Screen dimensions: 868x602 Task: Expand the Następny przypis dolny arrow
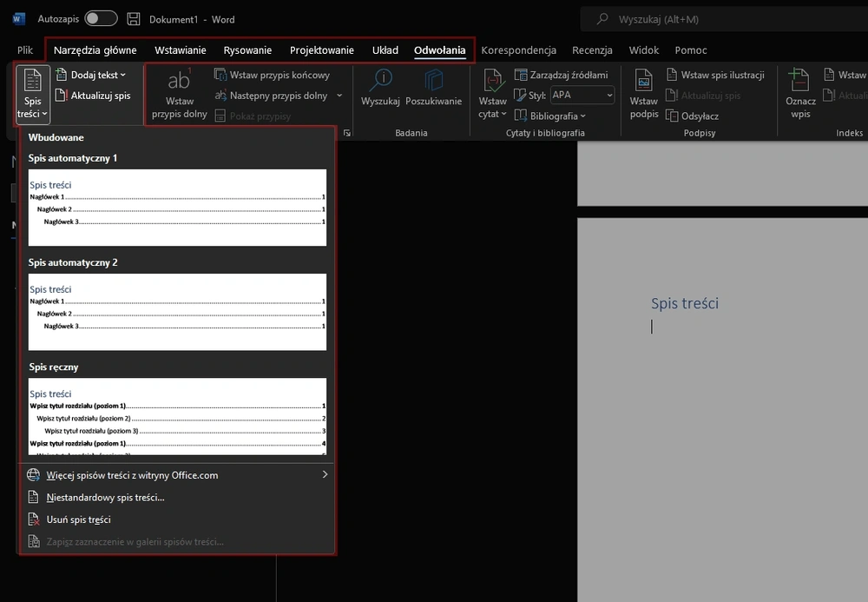(339, 96)
